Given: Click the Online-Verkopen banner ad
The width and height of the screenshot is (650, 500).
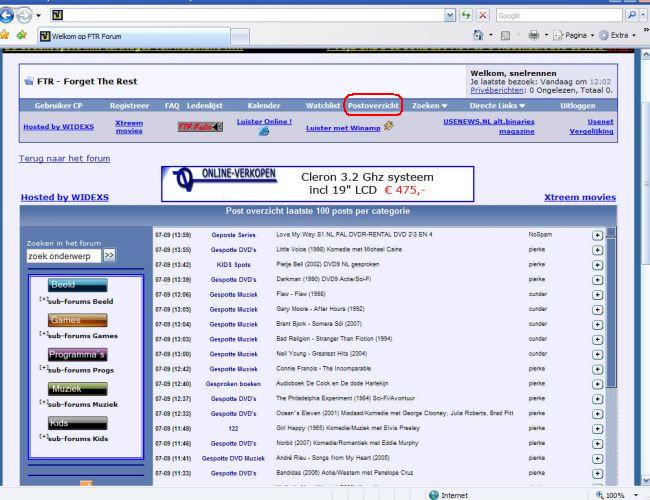Looking at the screenshot, I should [318, 184].
